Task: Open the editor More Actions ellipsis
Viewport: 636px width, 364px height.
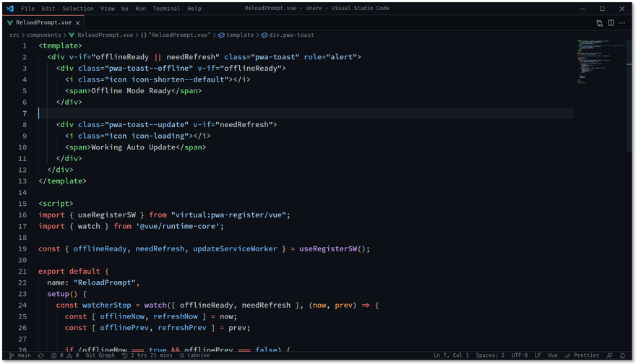Action: pos(622,22)
